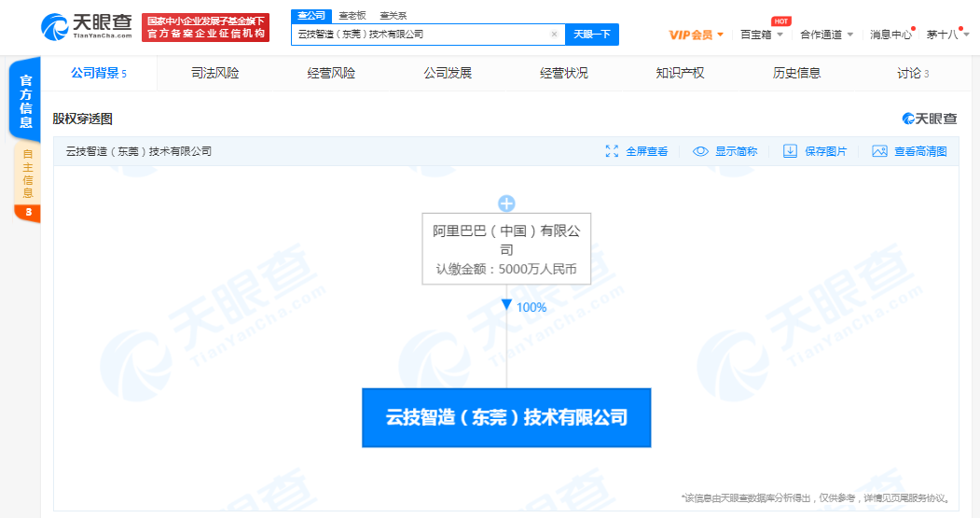Switch to 司法风险 tab
Image resolution: width=980 pixels, height=518 pixels.
coord(215,73)
